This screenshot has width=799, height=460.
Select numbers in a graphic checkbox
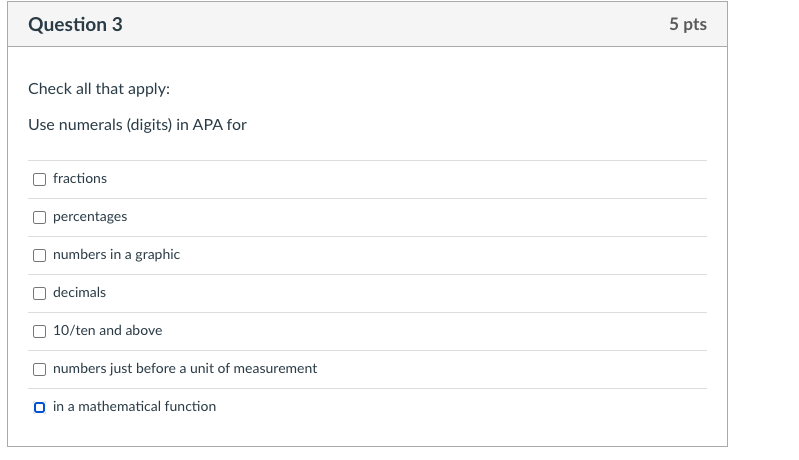[x=39, y=255]
